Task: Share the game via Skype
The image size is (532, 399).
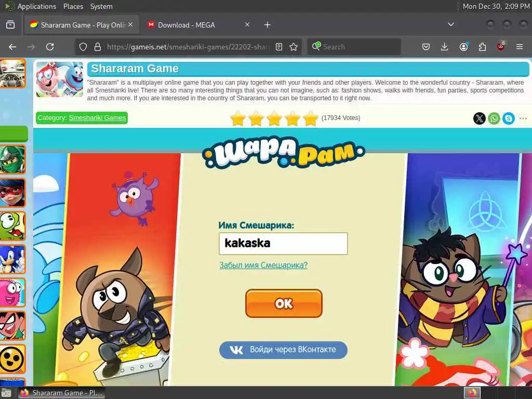Action: (509, 118)
